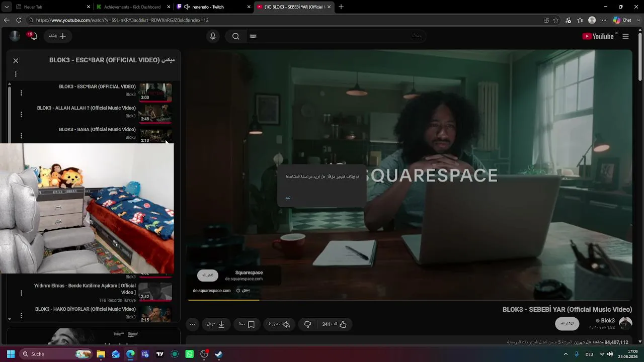Go to YouTube home via logo

(x=598, y=36)
